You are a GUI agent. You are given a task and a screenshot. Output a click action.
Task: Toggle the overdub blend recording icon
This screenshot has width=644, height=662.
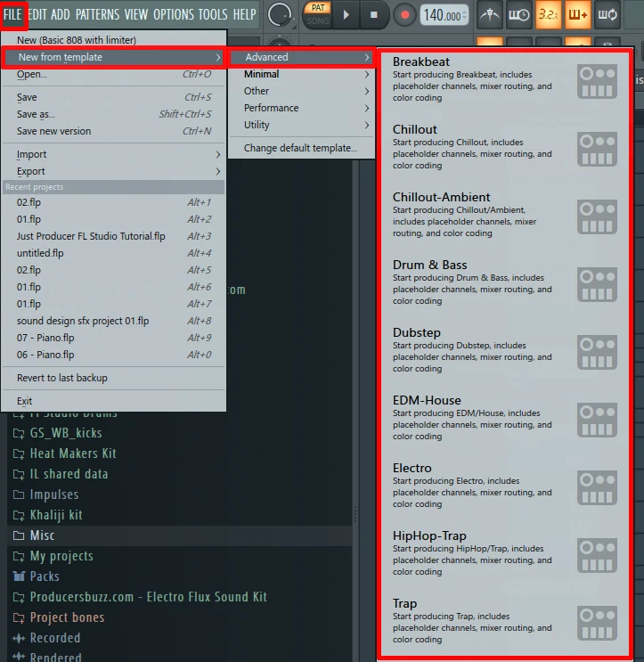coord(578,15)
